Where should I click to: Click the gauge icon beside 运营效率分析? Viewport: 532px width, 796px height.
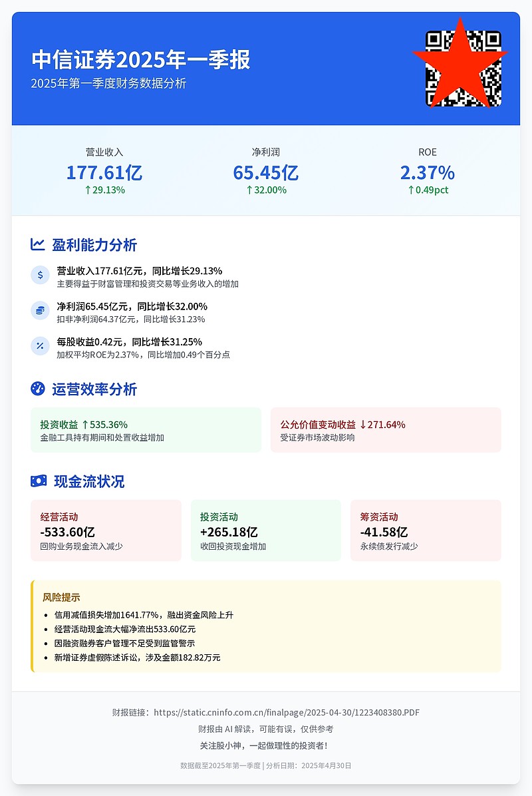coord(38,389)
